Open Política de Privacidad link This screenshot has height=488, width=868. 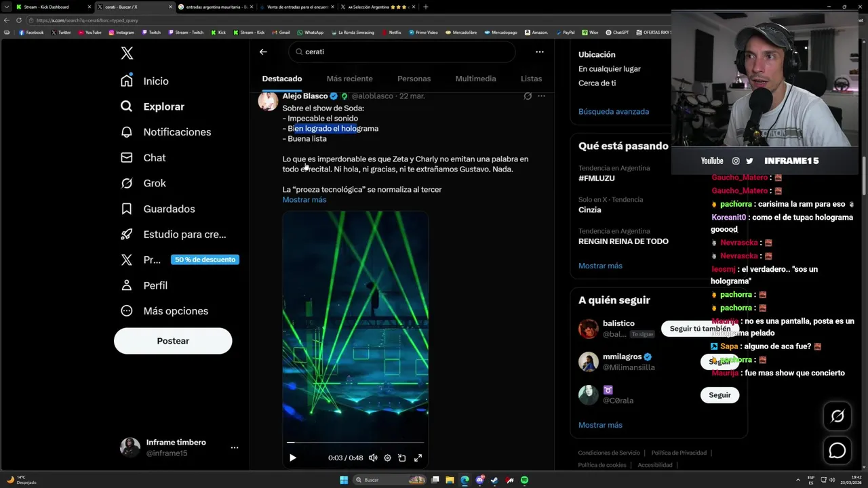click(x=679, y=453)
